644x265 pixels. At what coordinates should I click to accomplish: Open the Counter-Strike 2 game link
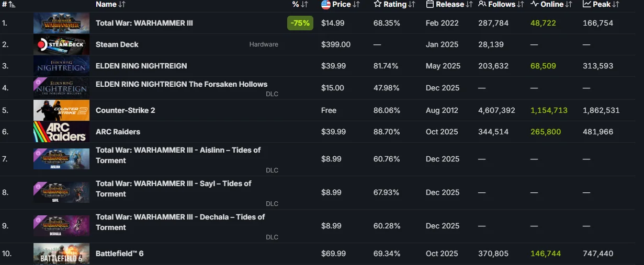(125, 110)
